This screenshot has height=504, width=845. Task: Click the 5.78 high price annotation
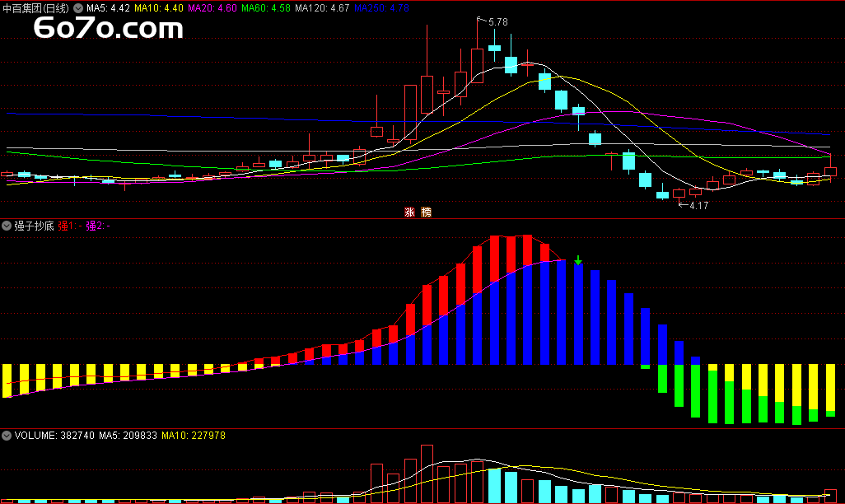[x=497, y=22]
